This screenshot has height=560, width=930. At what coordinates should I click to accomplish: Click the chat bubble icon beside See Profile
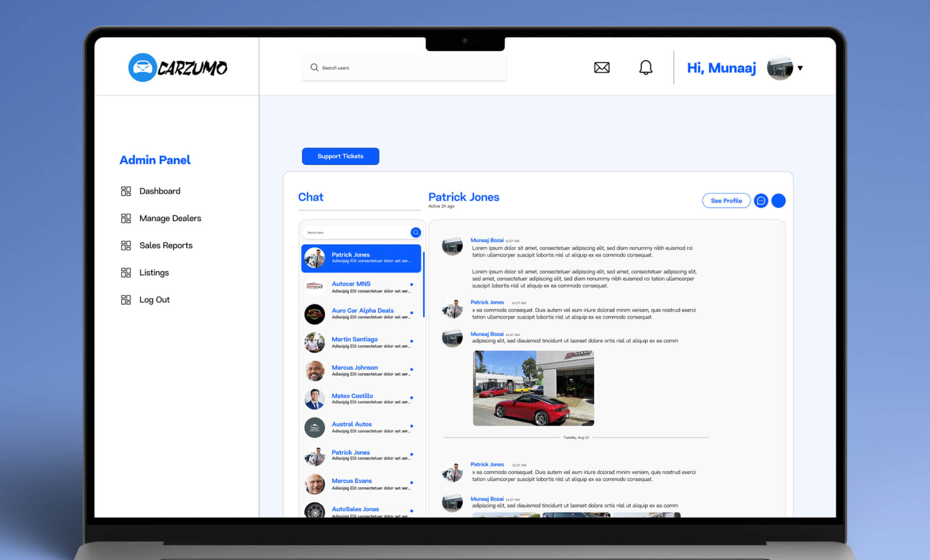[761, 201]
